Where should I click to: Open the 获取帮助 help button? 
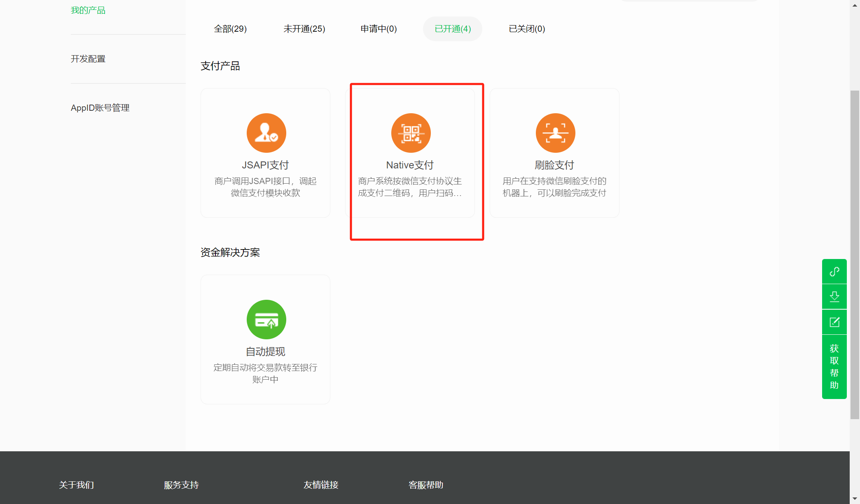834,366
